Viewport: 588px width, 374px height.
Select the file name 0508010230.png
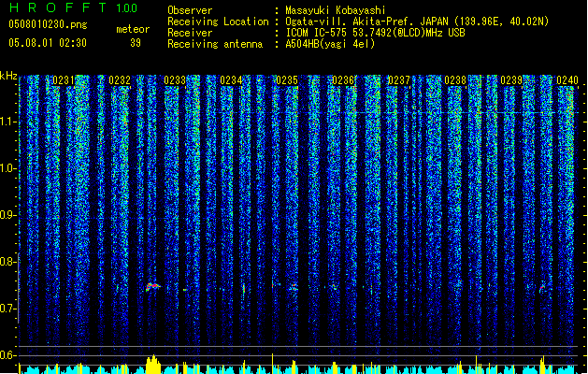[48, 24]
